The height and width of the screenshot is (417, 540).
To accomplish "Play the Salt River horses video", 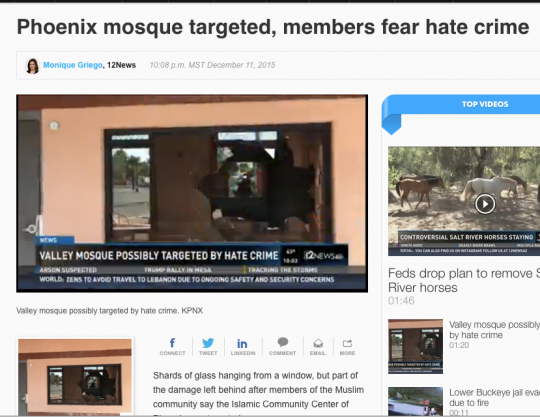I will click(x=485, y=204).
